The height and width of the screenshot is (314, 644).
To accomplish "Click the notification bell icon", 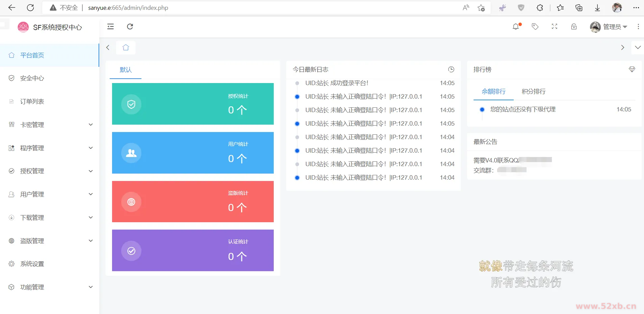I will (x=515, y=27).
